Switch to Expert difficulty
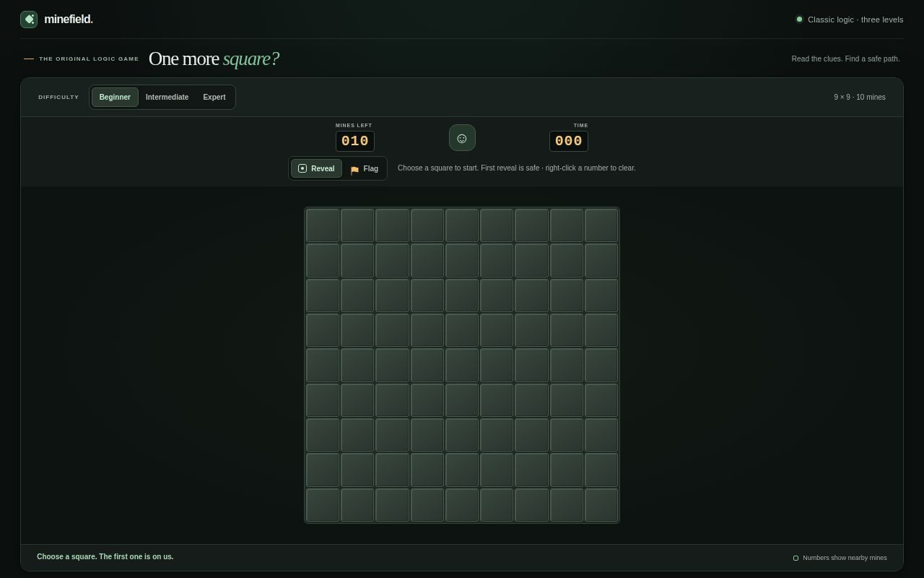This screenshot has width=924, height=578. [x=214, y=97]
